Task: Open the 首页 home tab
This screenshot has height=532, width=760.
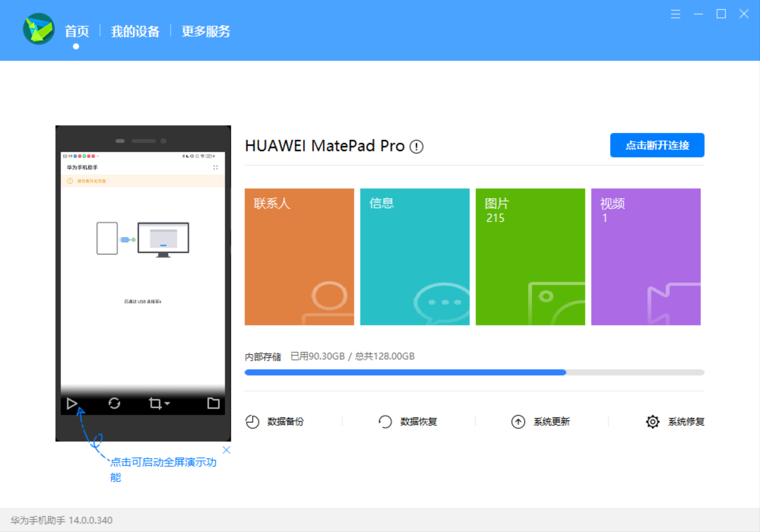Action: (77, 31)
